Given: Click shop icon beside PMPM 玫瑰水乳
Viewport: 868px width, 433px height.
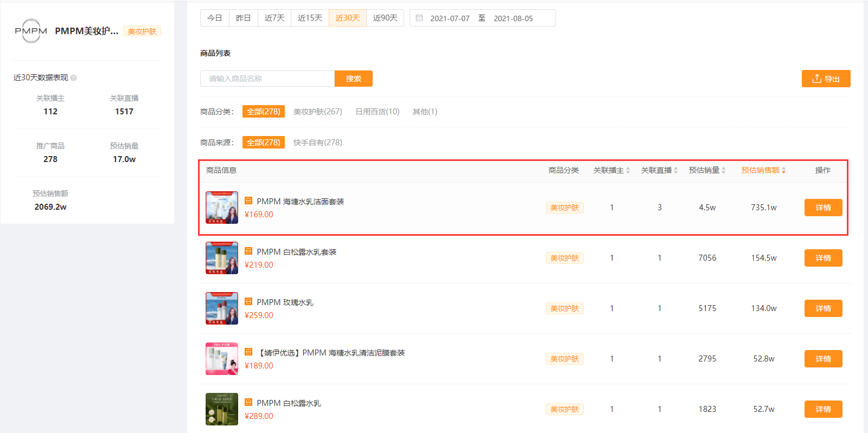Looking at the screenshot, I should pos(248,301).
